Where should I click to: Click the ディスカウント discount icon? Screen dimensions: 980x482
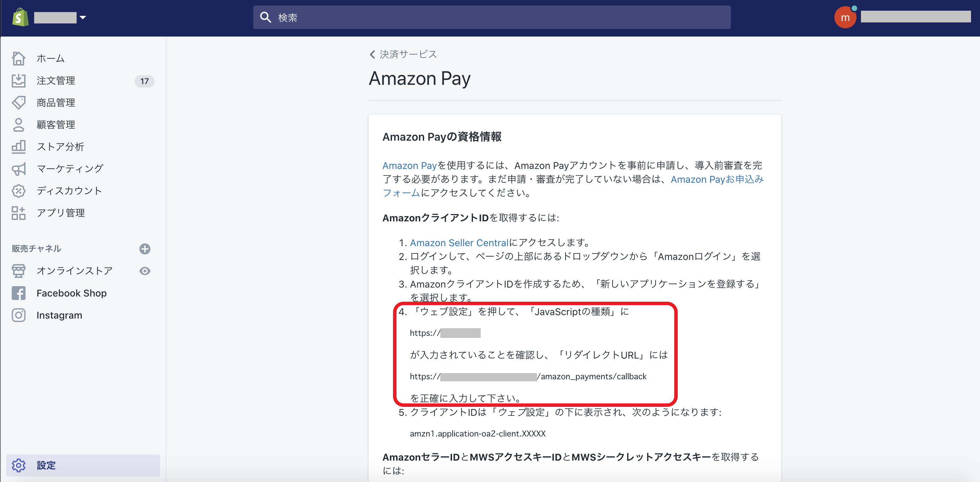tap(18, 191)
